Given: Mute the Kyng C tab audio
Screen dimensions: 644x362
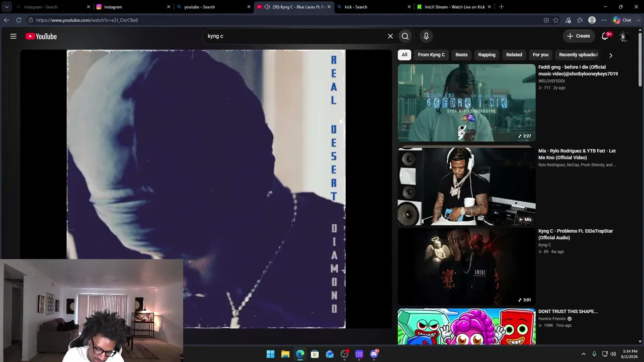Looking at the screenshot, I should (267, 7).
